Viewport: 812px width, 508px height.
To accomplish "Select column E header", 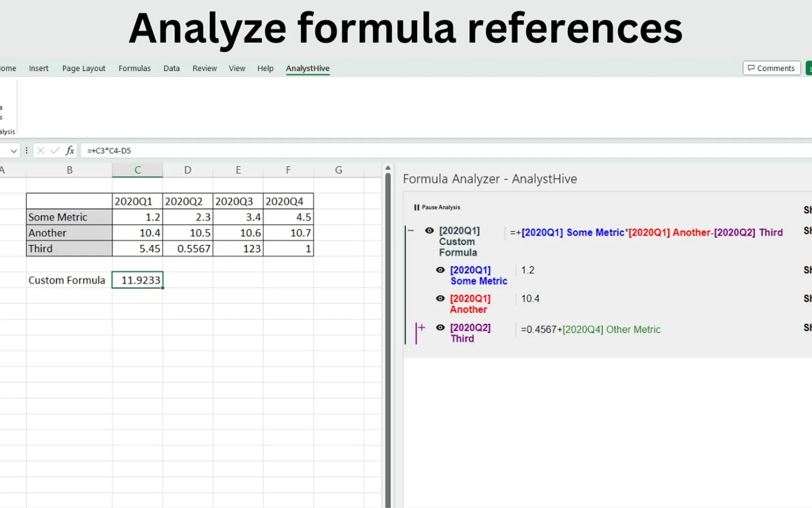I will tap(238, 170).
